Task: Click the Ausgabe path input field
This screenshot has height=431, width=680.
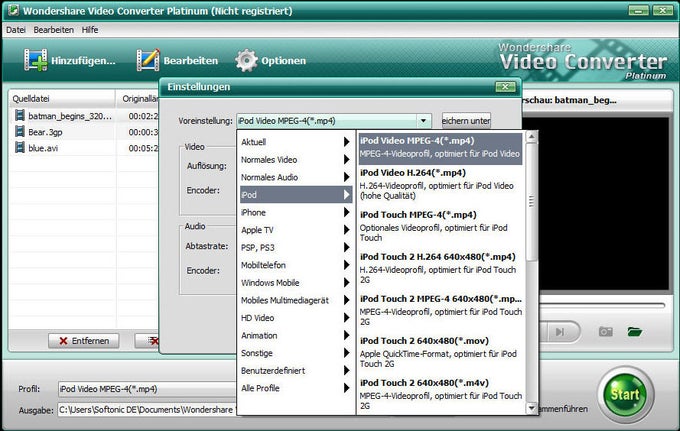Action: [147, 409]
